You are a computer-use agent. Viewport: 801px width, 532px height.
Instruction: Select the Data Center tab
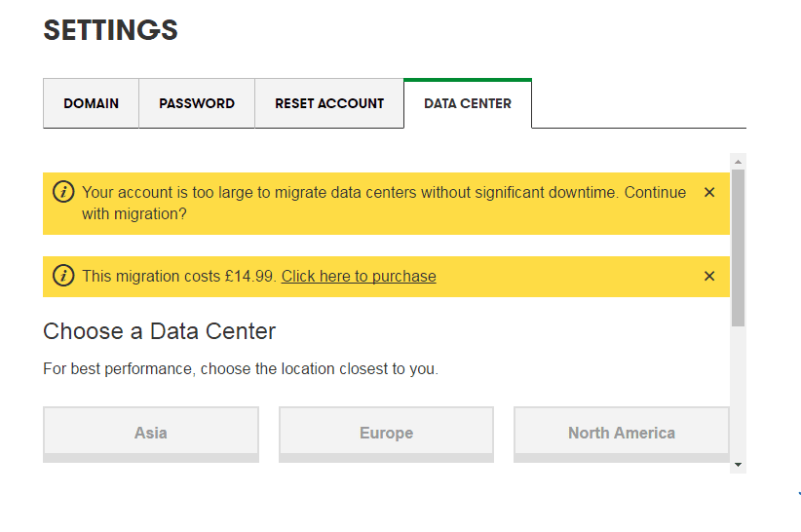point(468,103)
